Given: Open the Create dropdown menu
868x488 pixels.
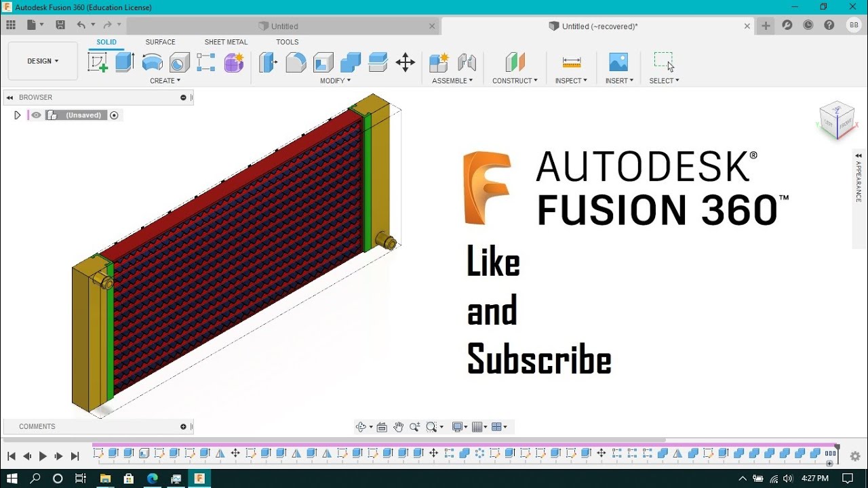Looking at the screenshot, I should 165,81.
